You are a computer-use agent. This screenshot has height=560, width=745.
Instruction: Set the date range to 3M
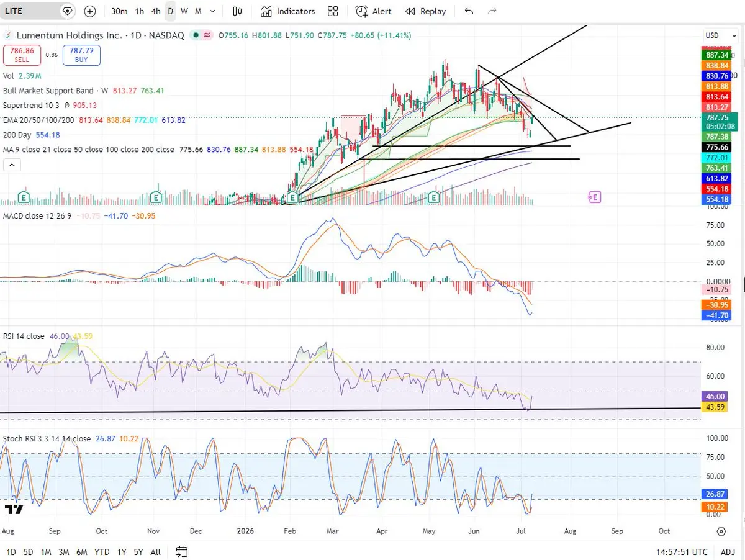click(64, 552)
